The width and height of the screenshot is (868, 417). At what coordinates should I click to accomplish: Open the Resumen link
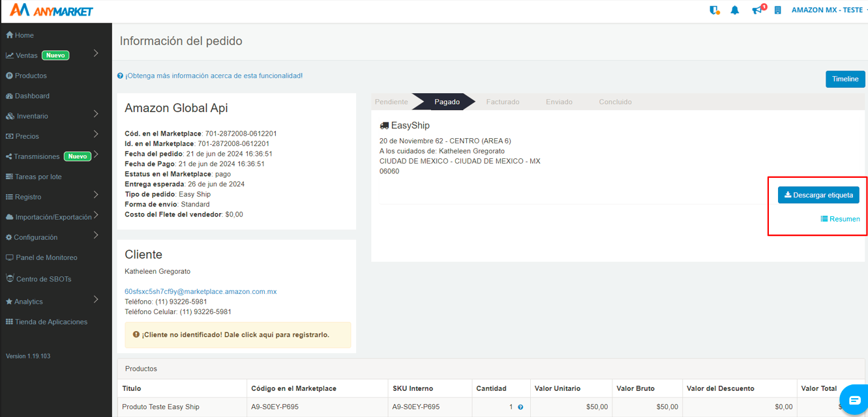840,219
